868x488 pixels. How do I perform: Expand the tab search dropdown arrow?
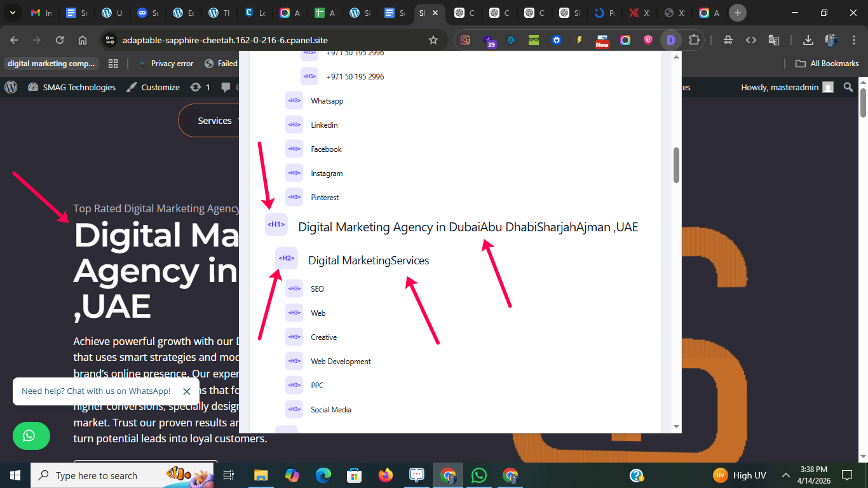12,13
